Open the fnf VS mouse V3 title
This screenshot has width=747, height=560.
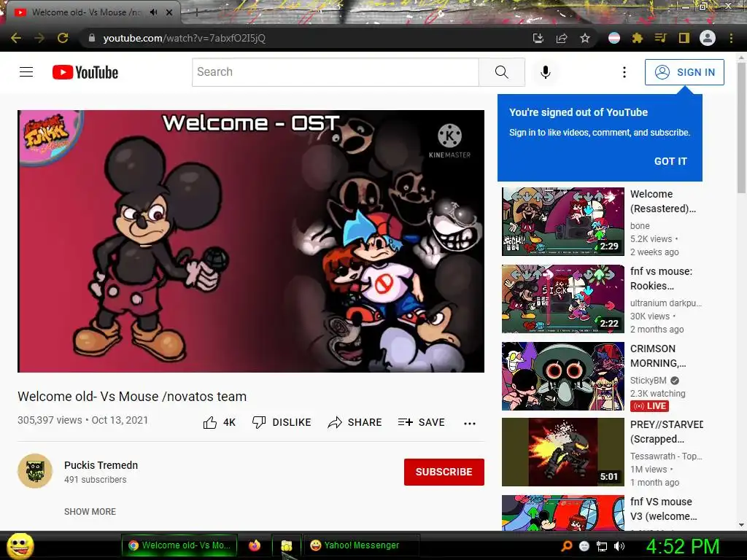pyautogui.click(x=664, y=509)
